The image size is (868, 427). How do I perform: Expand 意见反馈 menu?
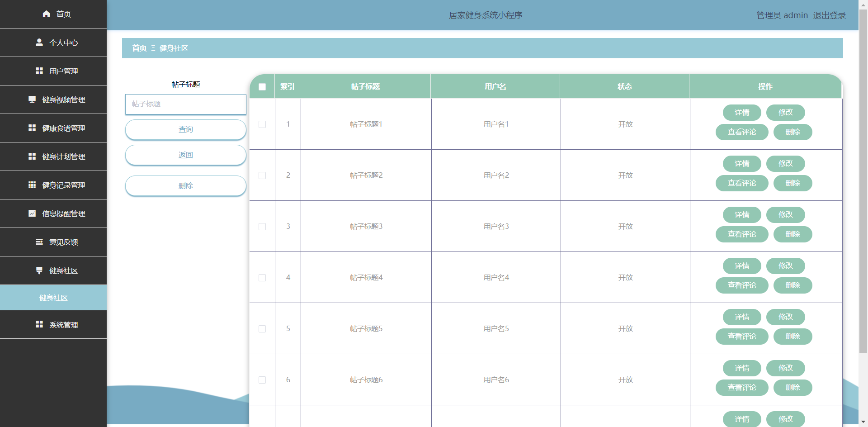[53, 242]
